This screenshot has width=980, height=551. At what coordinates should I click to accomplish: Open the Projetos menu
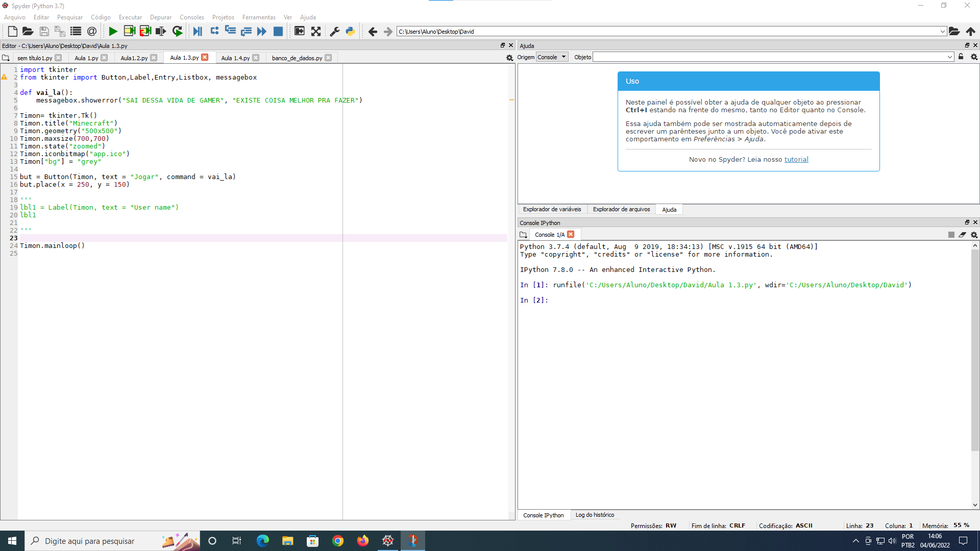223,17
